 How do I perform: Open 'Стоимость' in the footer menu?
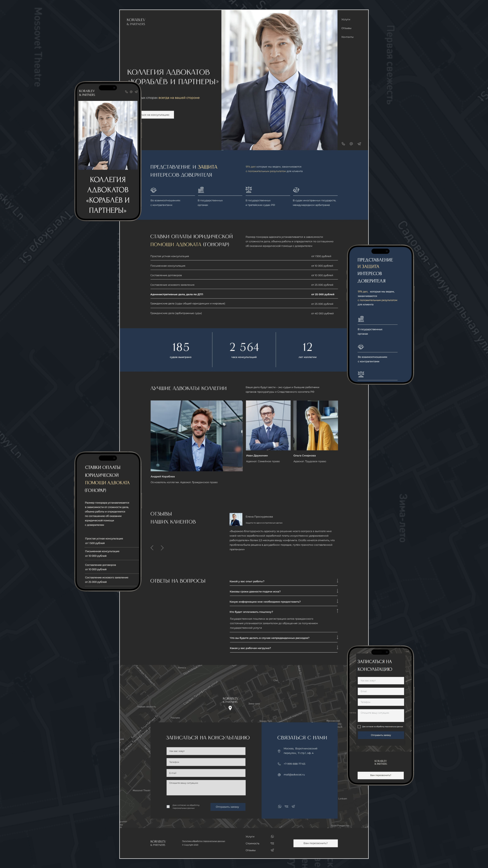click(x=252, y=843)
